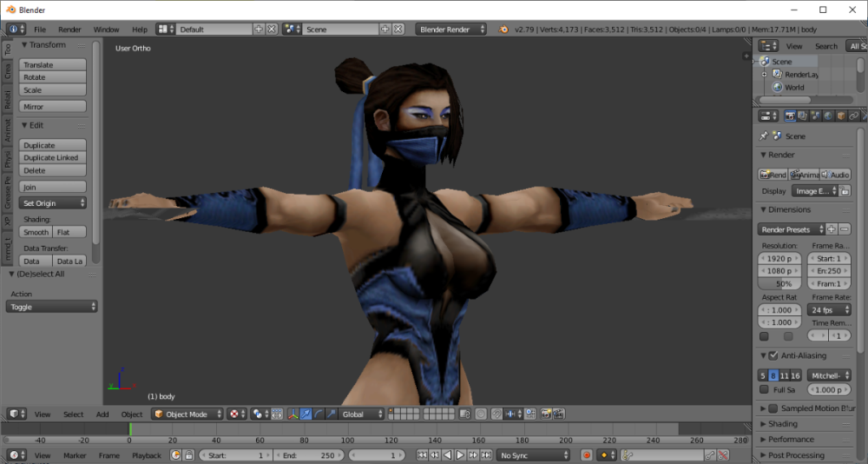
Task: Click the delete scene X icon
Action: point(398,29)
